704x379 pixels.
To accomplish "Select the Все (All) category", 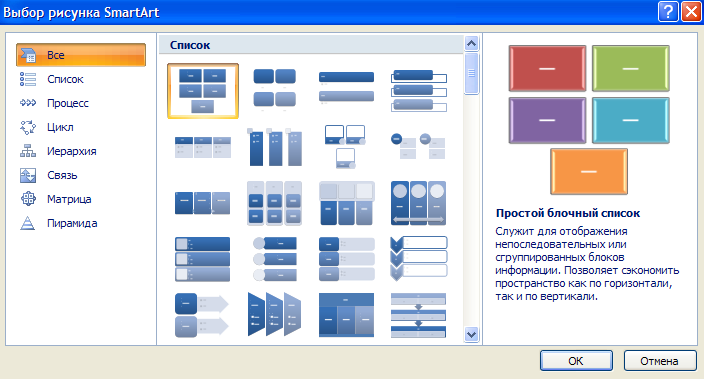I will (x=81, y=55).
